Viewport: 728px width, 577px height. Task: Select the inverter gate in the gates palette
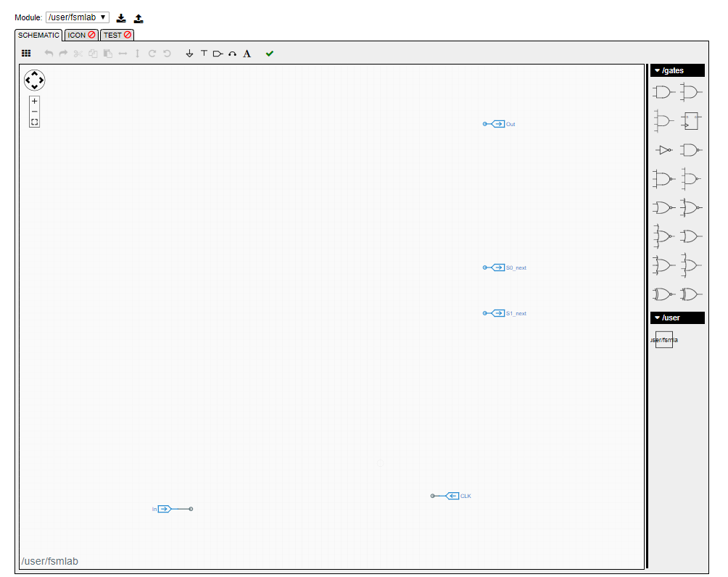click(663, 151)
